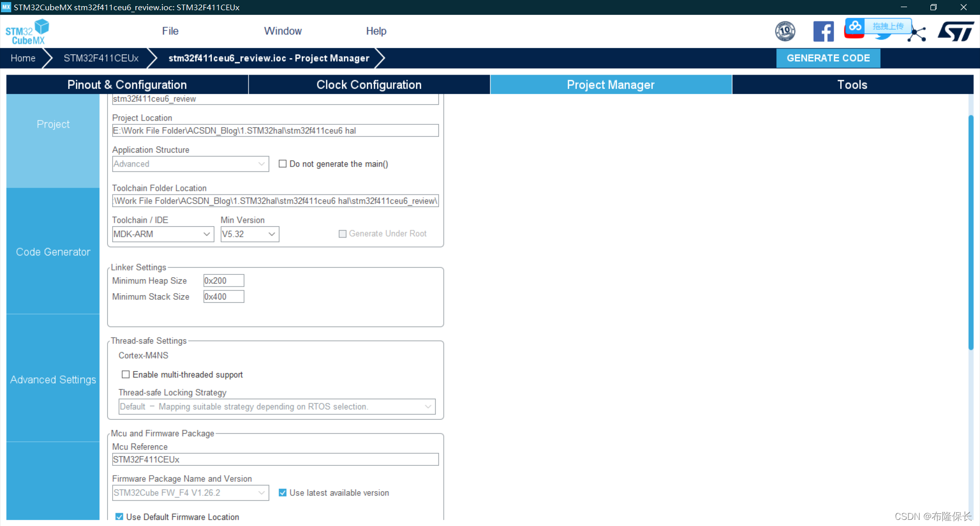Restore down the application window

[x=934, y=7]
